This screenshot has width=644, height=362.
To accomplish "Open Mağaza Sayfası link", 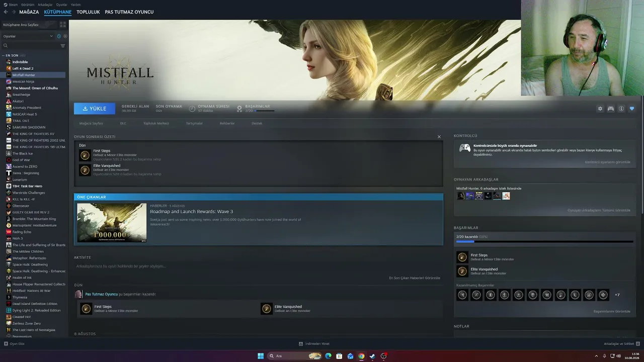I will click(x=91, y=123).
